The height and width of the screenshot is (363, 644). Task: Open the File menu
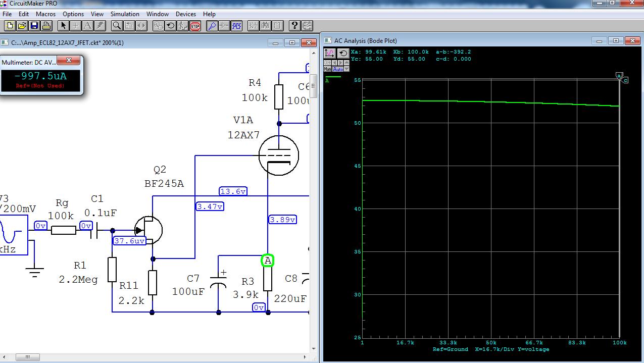(x=7, y=14)
